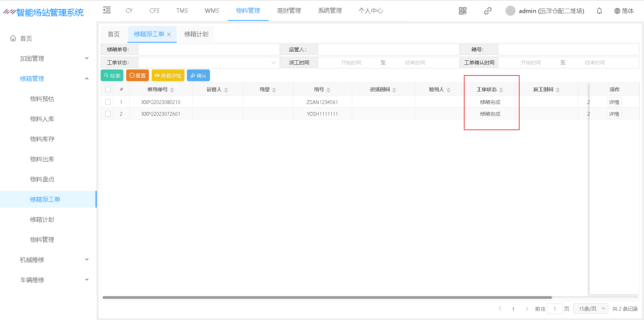Open the 15条/页 page size dropdown
Image resolution: width=644 pixels, height=320 pixels.
point(591,309)
